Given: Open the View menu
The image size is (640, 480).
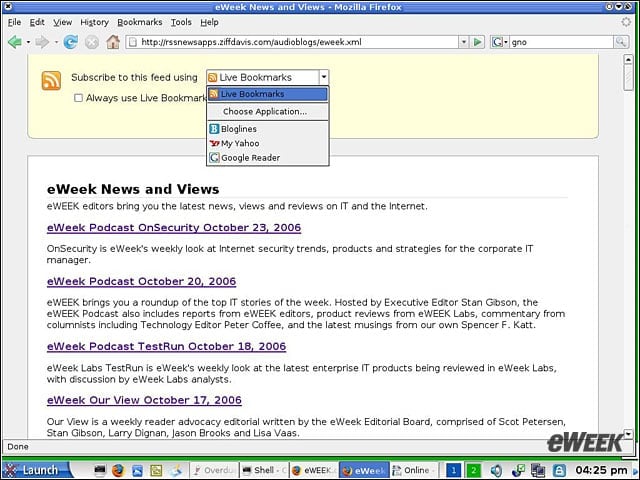Looking at the screenshot, I should [x=62, y=22].
